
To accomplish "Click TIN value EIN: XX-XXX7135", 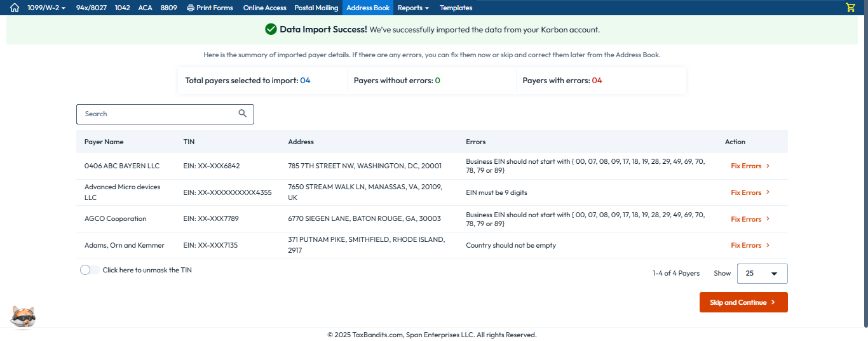I will point(210,245).
